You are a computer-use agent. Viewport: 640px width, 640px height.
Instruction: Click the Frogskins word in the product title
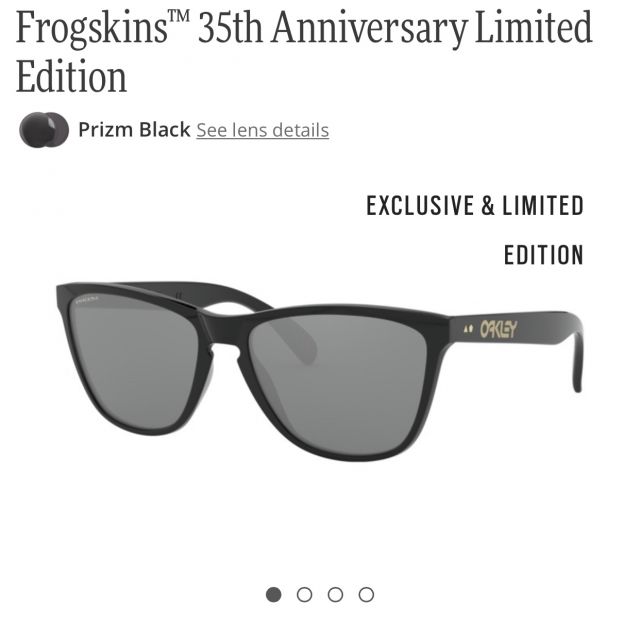coord(92,28)
